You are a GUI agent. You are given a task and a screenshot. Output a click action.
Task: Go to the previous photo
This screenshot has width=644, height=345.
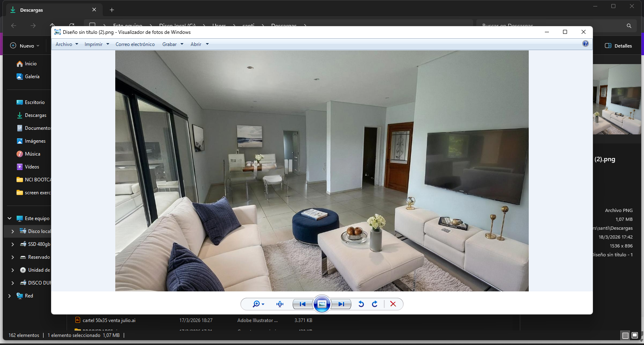(303, 304)
